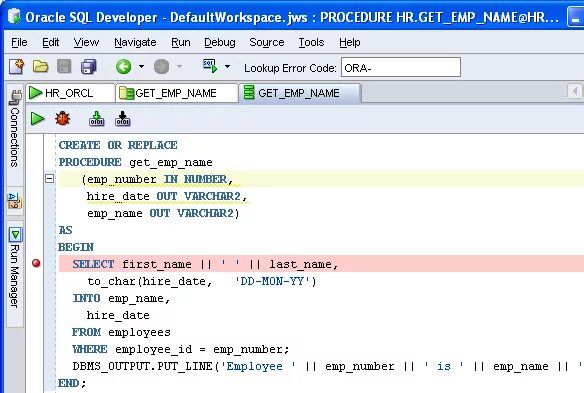
Task: Click the 'emp_name OUT VARCHAR2)' line
Action: point(163,213)
